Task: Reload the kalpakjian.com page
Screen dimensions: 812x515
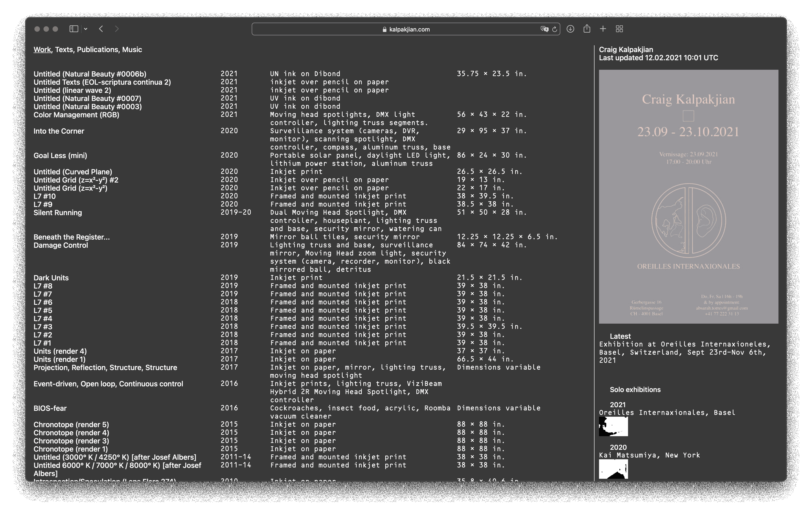Action: (x=554, y=29)
